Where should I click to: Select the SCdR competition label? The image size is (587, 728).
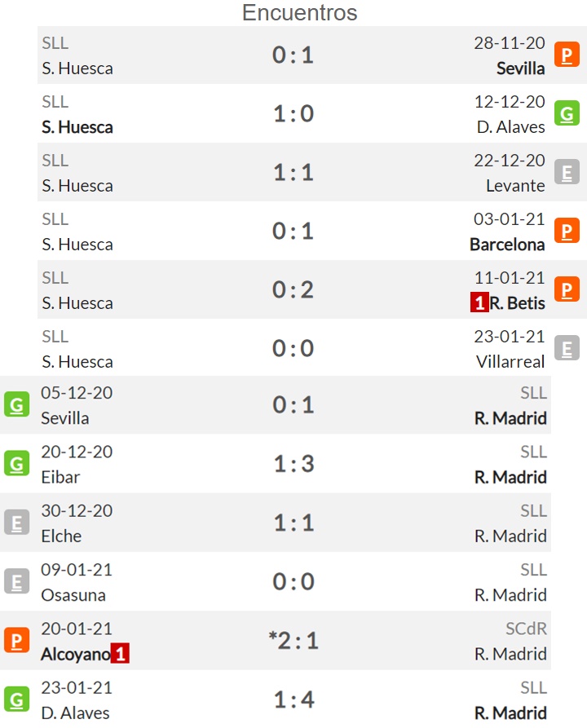coord(526,629)
